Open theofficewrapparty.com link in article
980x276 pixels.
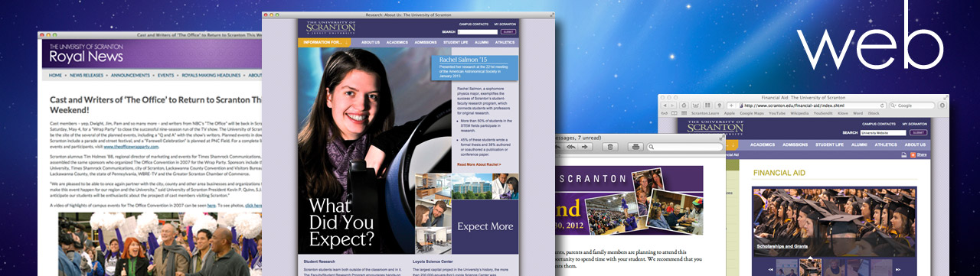(x=131, y=147)
